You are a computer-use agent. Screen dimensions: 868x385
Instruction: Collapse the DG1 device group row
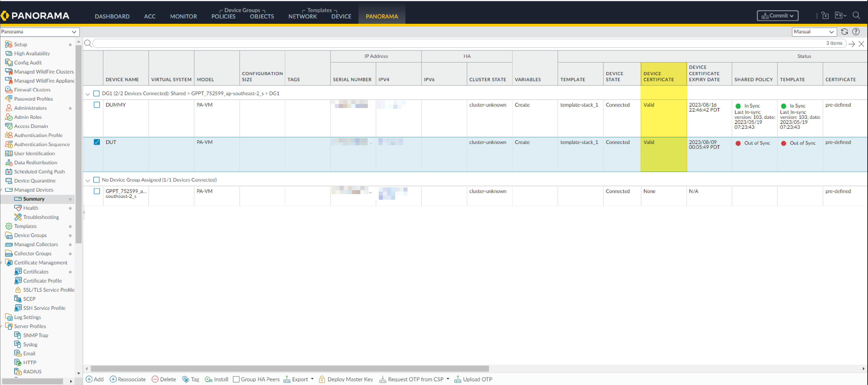point(88,94)
